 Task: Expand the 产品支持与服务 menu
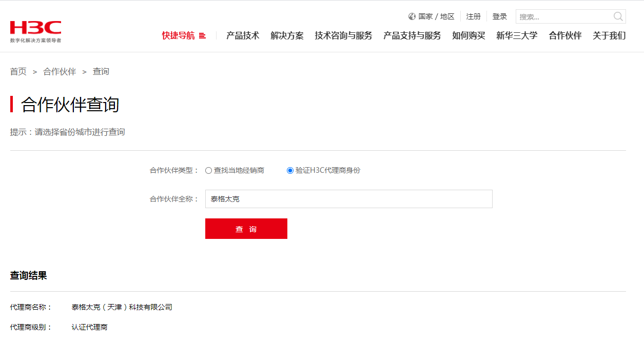click(412, 36)
